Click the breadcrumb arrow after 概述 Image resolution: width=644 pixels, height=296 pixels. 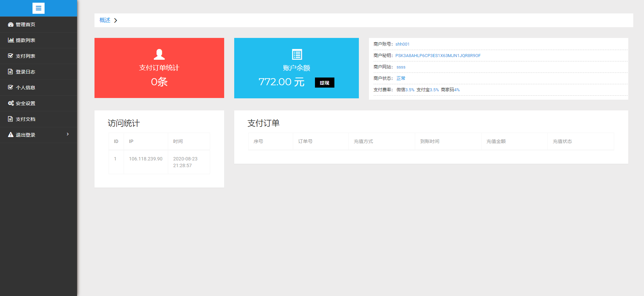pyautogui.click(x=116, y=20)
